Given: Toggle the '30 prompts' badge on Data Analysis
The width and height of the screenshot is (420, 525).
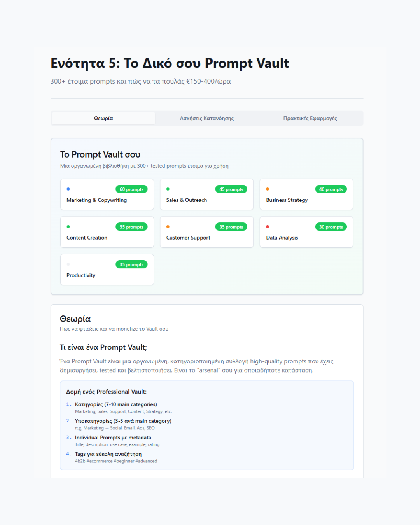Looking at the screenshot, I should (x=331, y=227).
